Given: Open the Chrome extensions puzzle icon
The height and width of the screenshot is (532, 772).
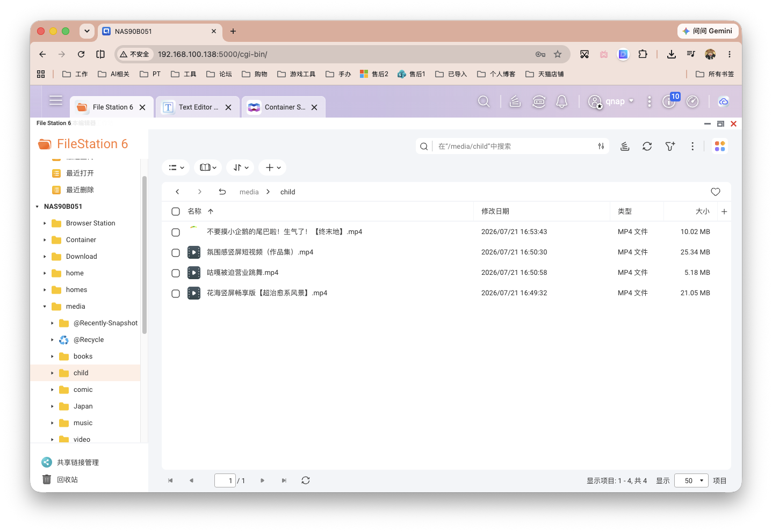Looking at the screenshot, I should pyautogui.click(x=643, y=54).
